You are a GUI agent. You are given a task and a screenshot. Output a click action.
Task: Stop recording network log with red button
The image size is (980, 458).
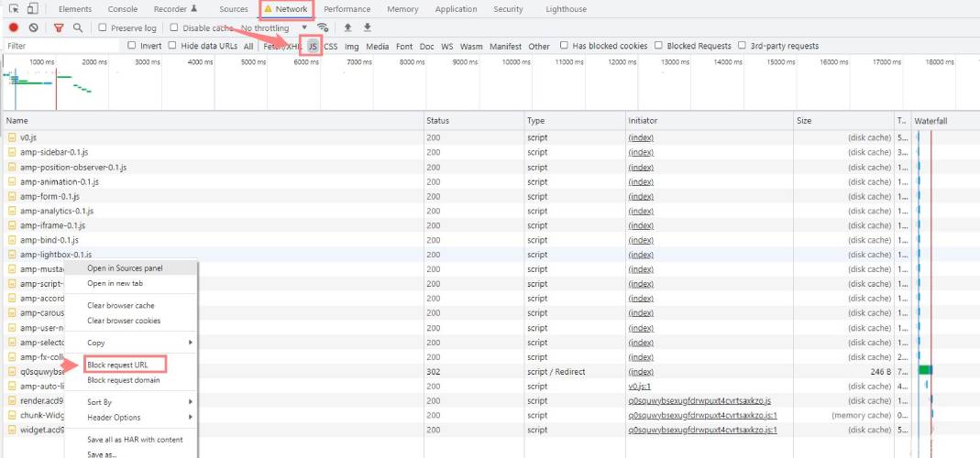pyautogui.click(x=14, y=28)
